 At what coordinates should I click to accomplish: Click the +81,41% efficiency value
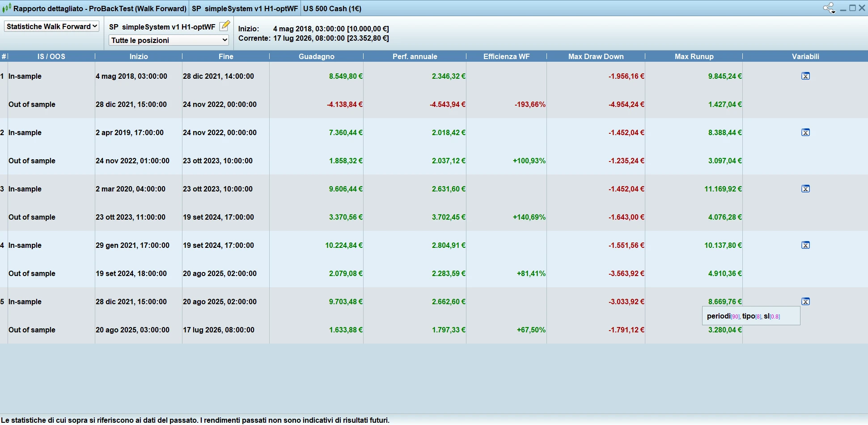[531, 273]
